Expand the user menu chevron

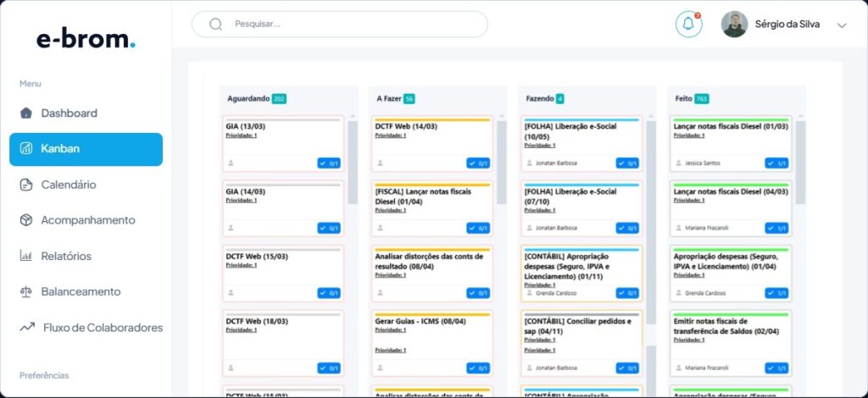point(842,25)
